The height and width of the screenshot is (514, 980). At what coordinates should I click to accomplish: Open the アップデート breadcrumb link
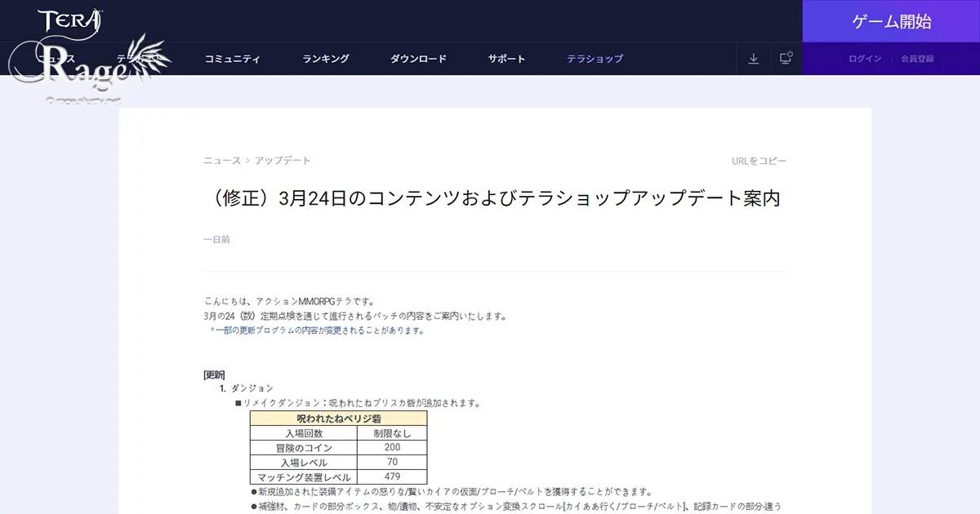coord(282,161)
